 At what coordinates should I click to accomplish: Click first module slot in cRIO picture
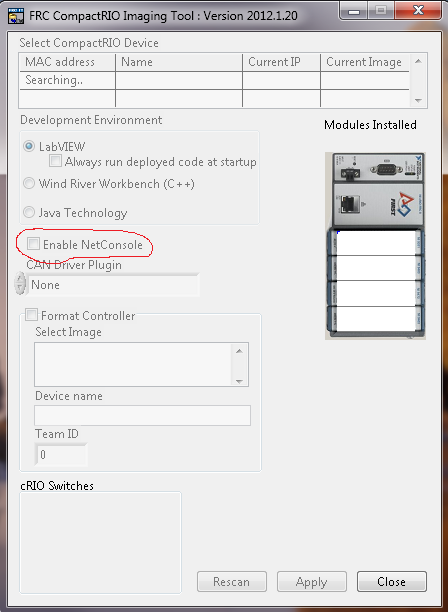[375, 243]
